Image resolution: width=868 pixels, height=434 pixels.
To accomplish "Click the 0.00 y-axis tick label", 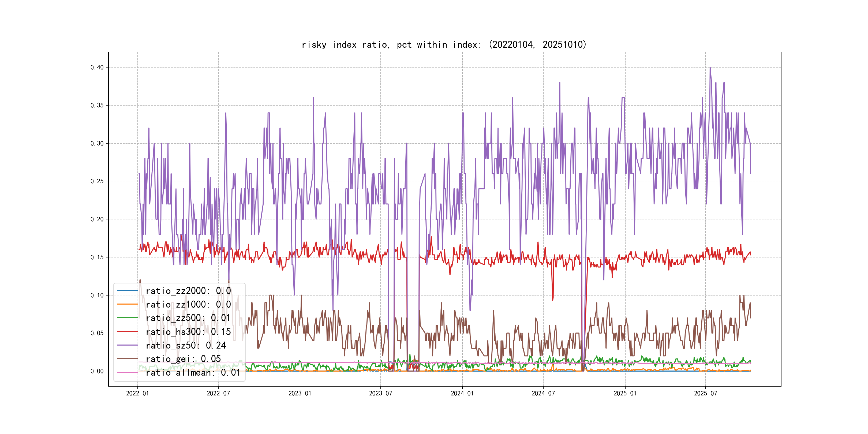I will coord(97,371).
